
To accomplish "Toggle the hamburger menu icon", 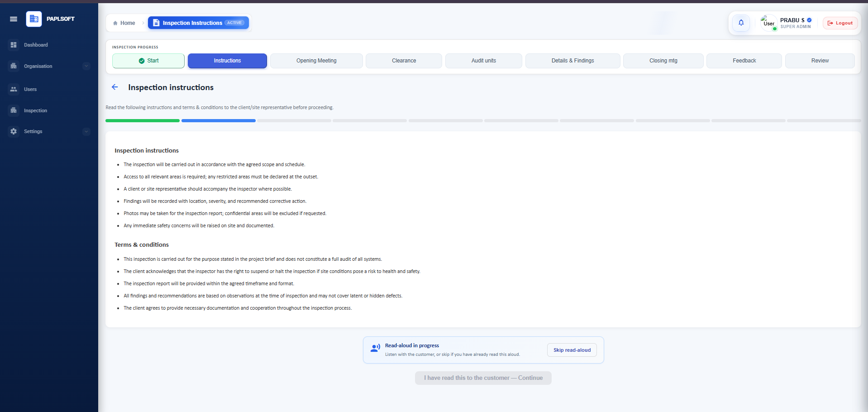I will click(x=14, y=19).
